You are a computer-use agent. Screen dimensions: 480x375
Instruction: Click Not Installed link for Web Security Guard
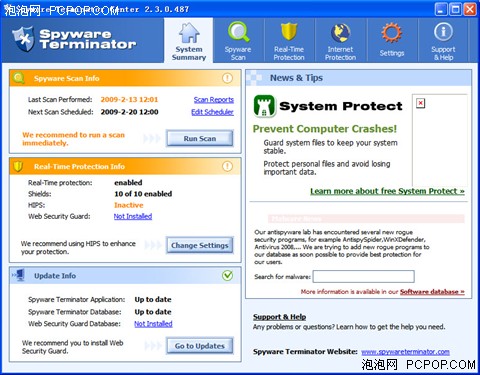point(133,216)
